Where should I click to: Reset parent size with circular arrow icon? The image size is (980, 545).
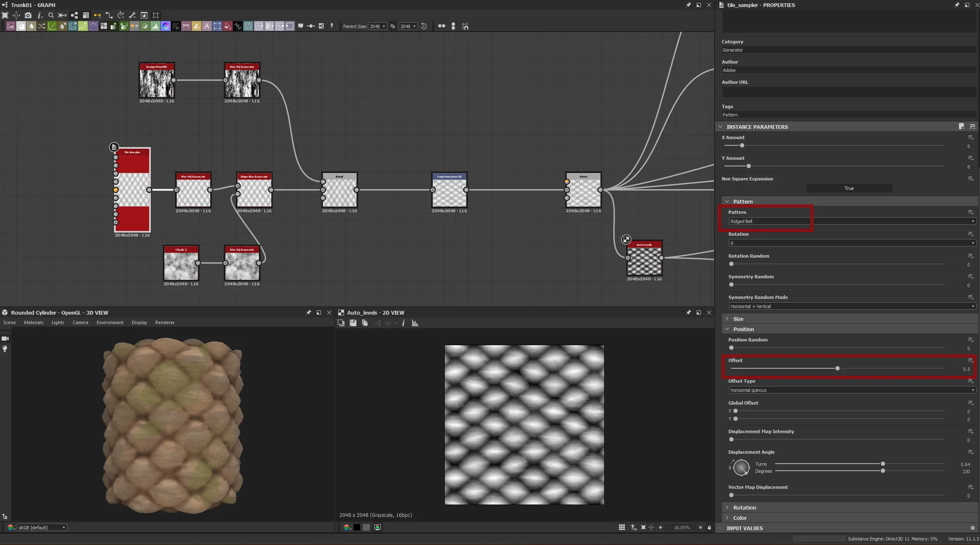pos(424,26)
